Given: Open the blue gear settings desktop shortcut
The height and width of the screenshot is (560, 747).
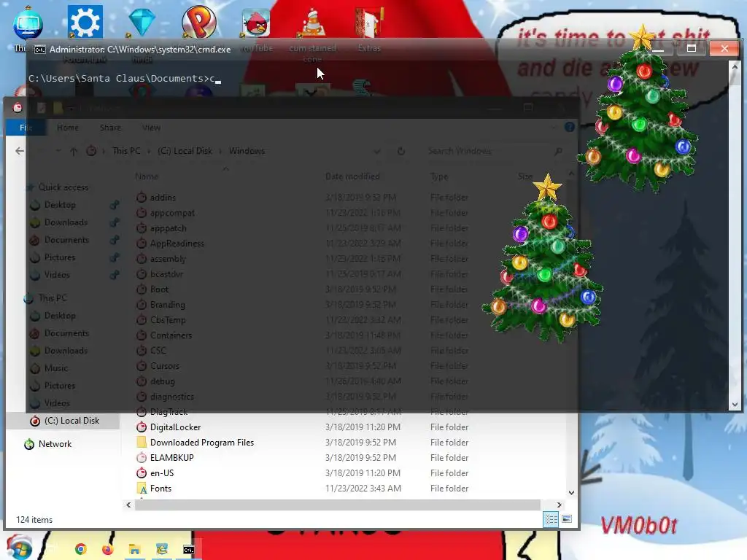Looking at the screenshot, I should click(85, 21).
